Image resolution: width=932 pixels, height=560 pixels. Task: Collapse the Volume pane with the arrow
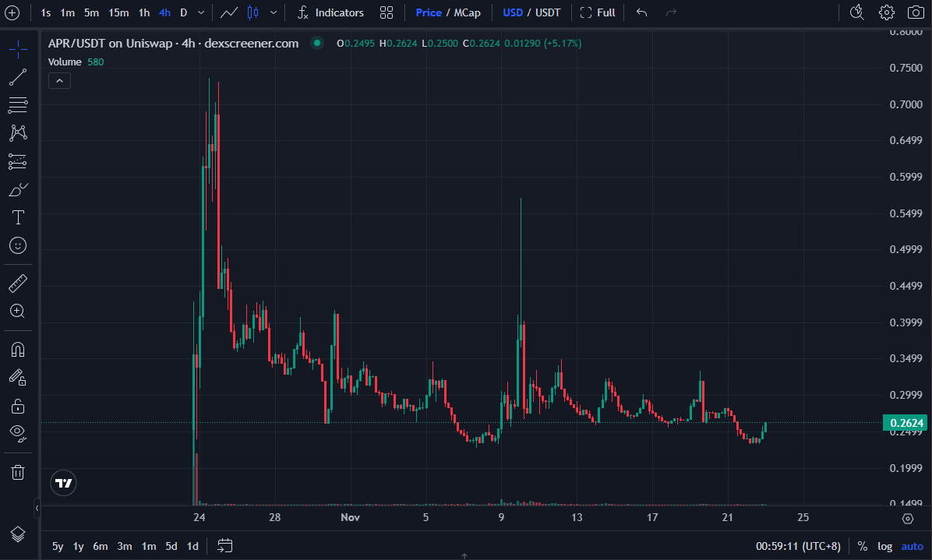(59, 80)
